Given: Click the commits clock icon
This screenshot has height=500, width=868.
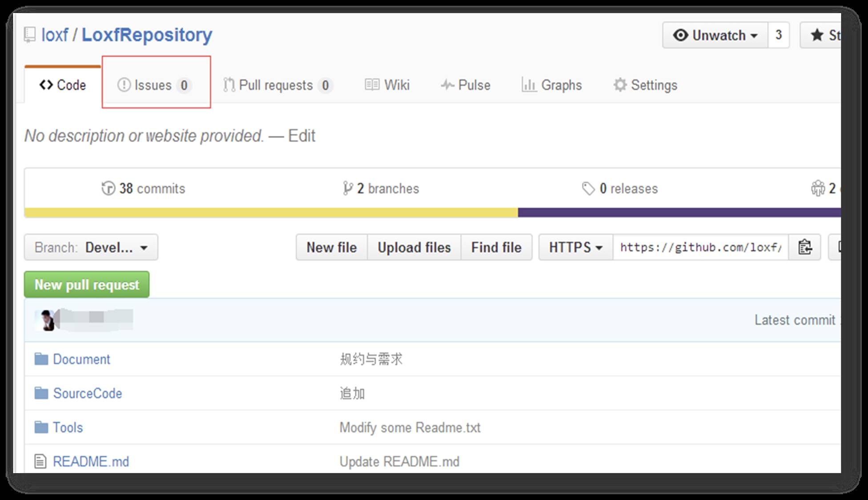Looking at the screenshot, I should [108, 188].
